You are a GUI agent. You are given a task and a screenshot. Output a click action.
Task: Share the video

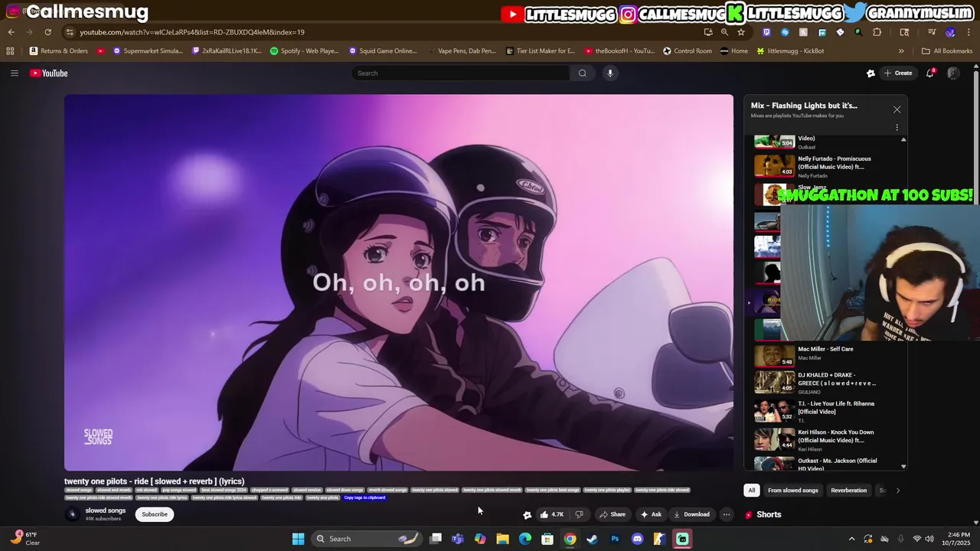point(612,514)
